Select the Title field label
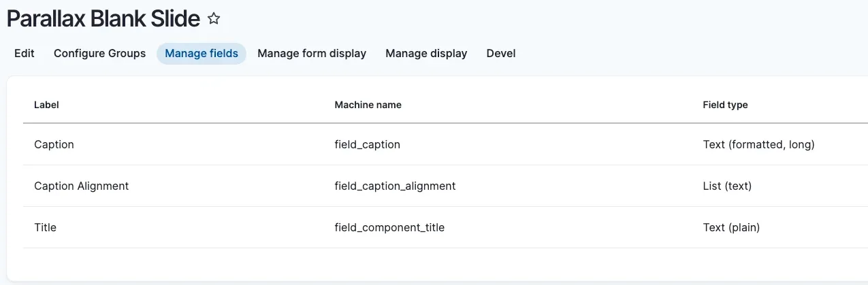This screenshot has height=285, width=868. point(45,227)
